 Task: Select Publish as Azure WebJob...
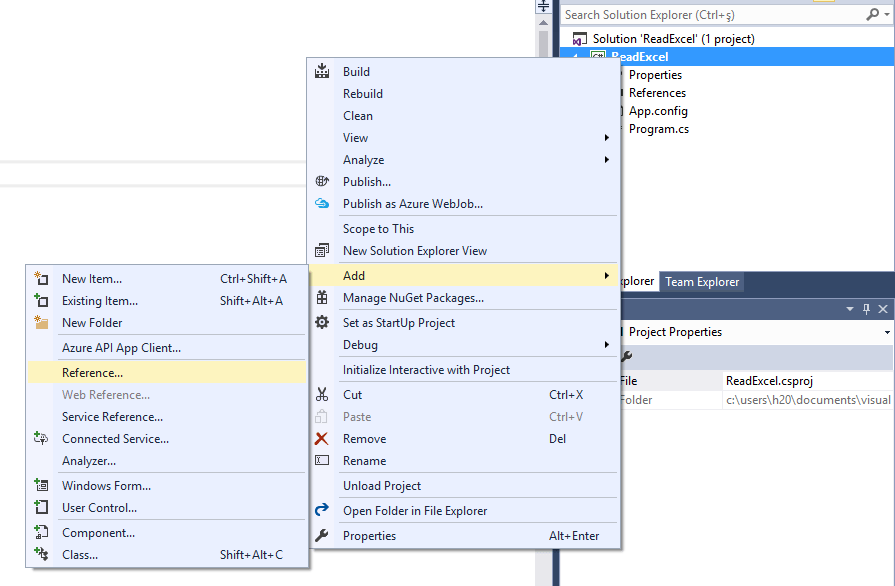(464, 204)
